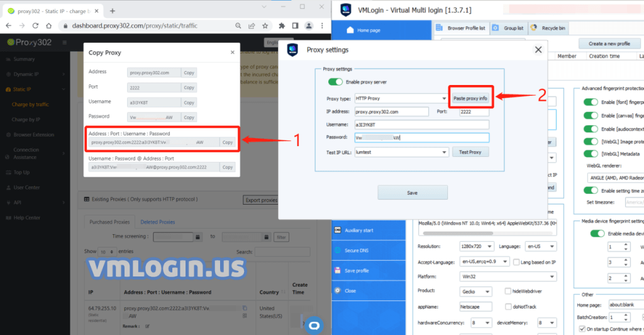Toggle Enable proxy server switch
Viewport: 644px width, 335px height.
click(x=335, y=82)
